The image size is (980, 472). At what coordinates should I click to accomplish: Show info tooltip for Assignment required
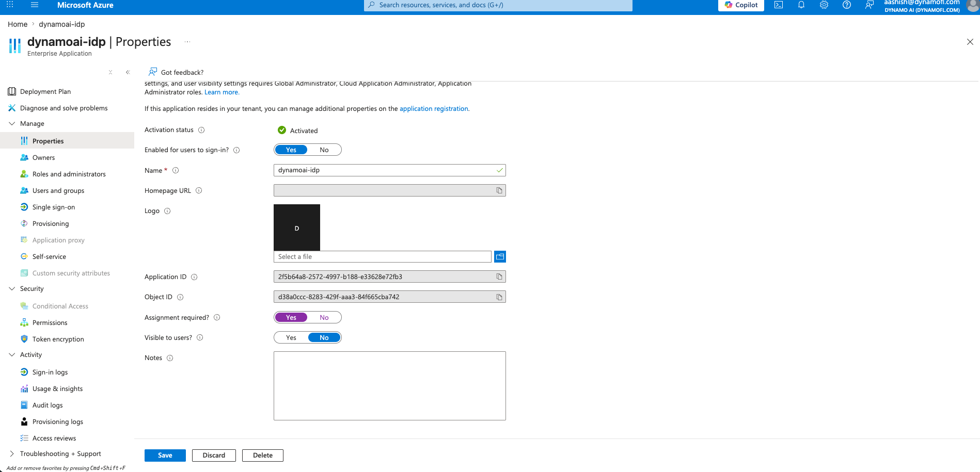217,317
